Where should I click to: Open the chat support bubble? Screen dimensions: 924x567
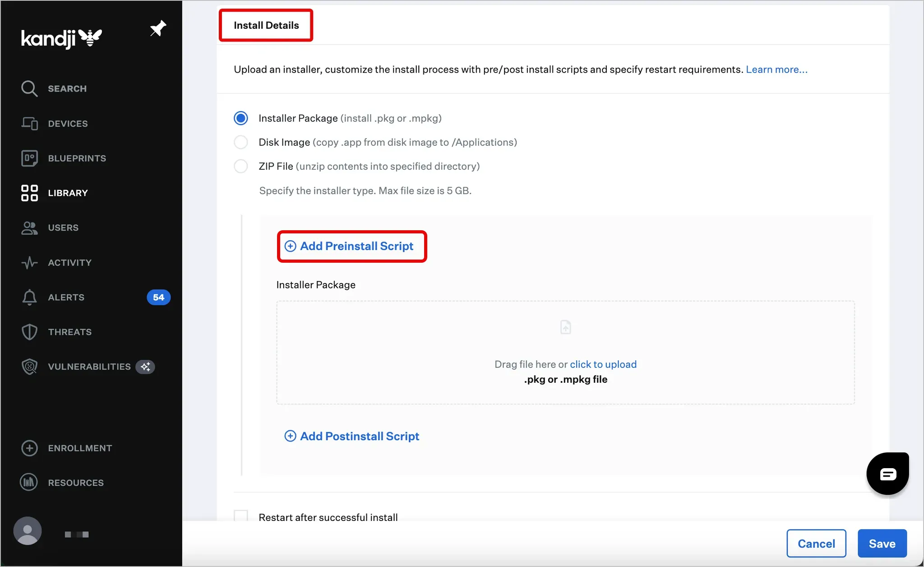pyautogui.click(x=887, y=474)
